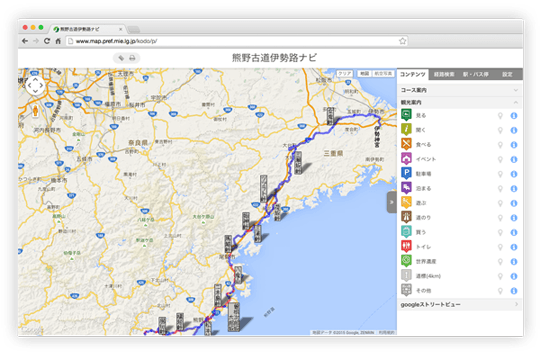Toggle the map pin for イベント

point(500,160)
